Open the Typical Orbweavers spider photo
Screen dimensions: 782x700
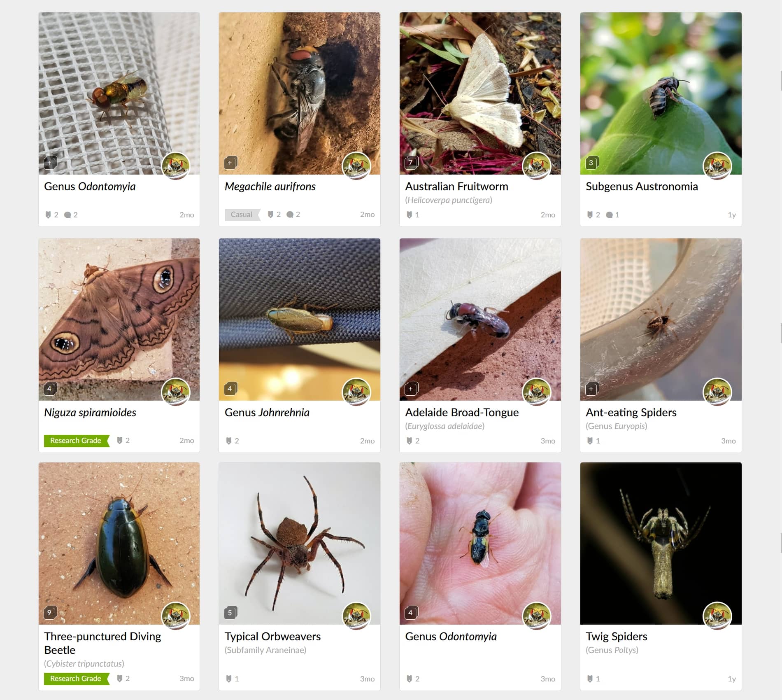[300, 543]
